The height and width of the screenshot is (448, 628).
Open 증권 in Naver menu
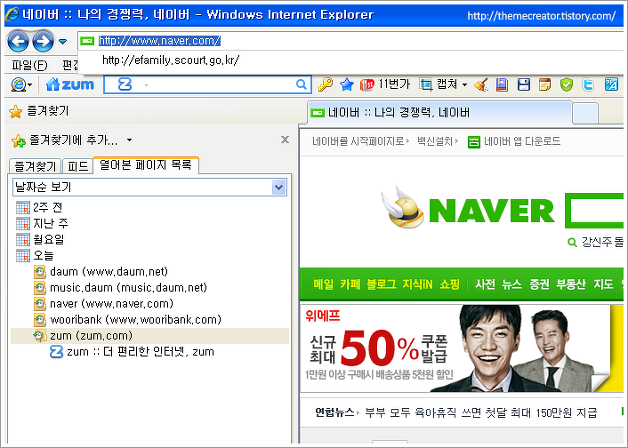point(539,284)
